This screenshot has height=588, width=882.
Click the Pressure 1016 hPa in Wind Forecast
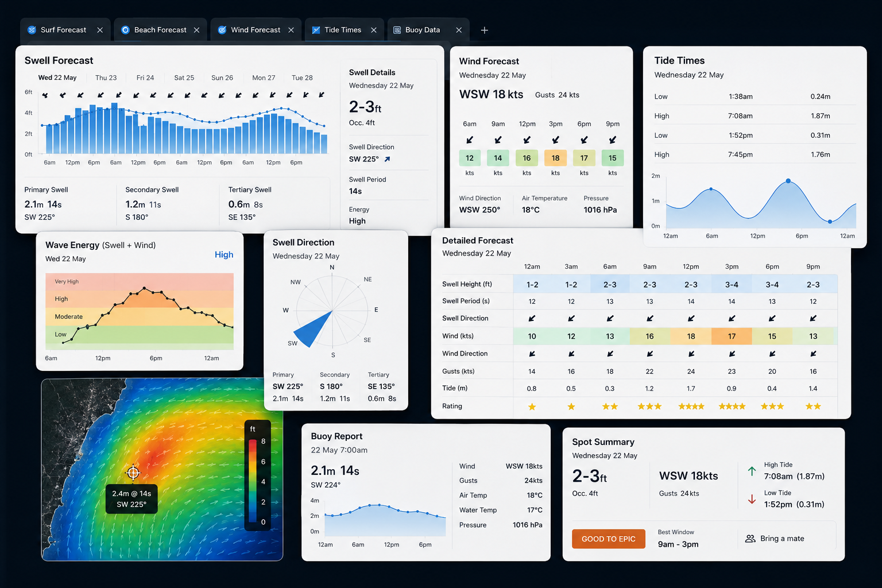point(600,210)
